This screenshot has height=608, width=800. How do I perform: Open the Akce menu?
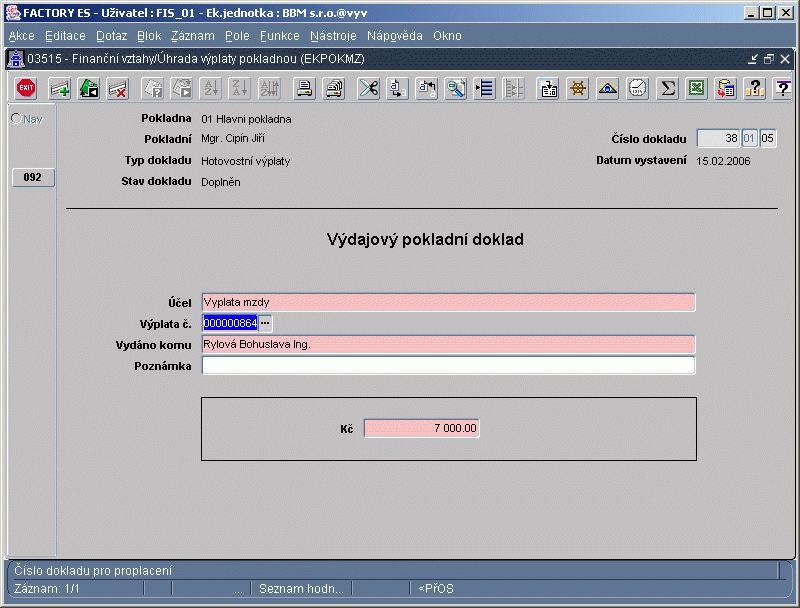click(21, 36)
